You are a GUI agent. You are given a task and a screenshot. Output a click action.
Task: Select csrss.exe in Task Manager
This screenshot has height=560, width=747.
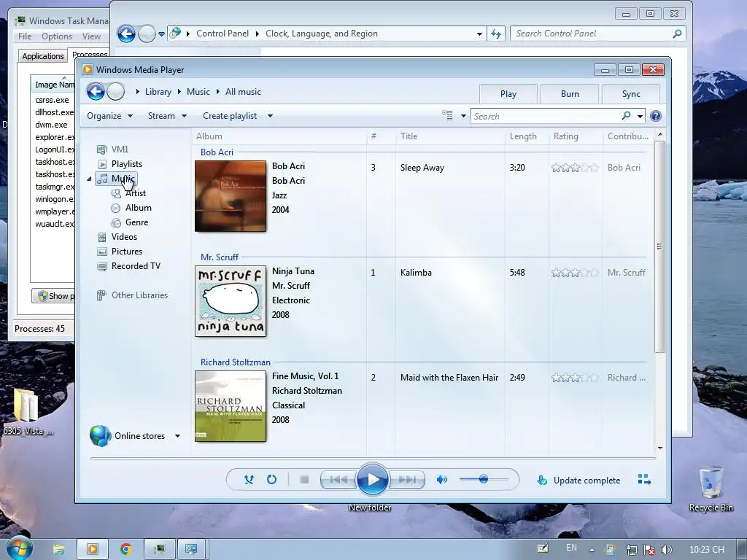[x=52, y=100]
